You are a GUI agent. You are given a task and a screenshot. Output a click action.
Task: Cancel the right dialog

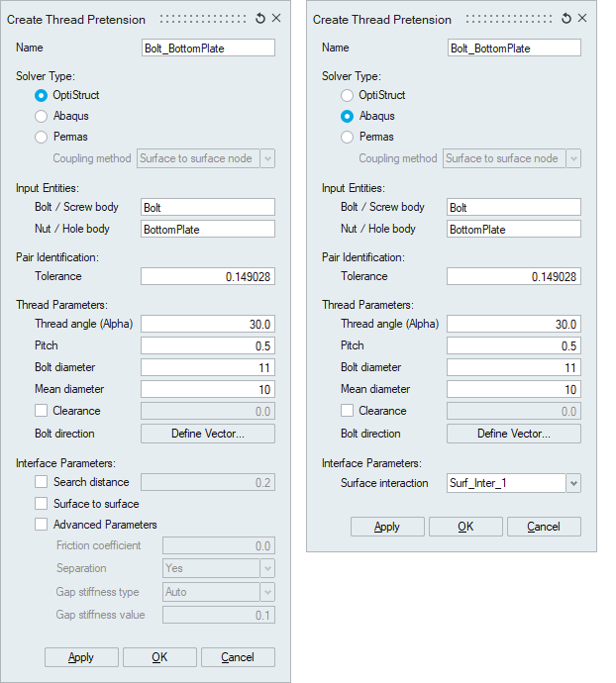pyautogui.click(x=544, y=527)
